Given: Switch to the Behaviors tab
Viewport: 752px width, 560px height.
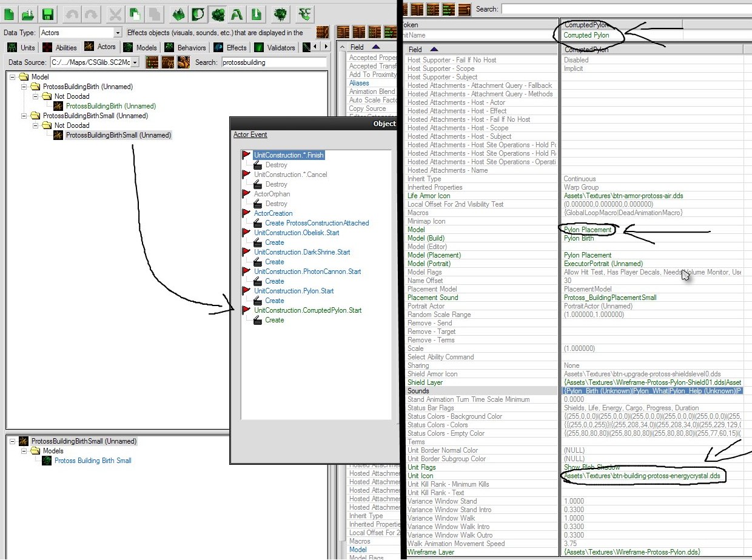Looking at the screenshot, I should point(185,47).
